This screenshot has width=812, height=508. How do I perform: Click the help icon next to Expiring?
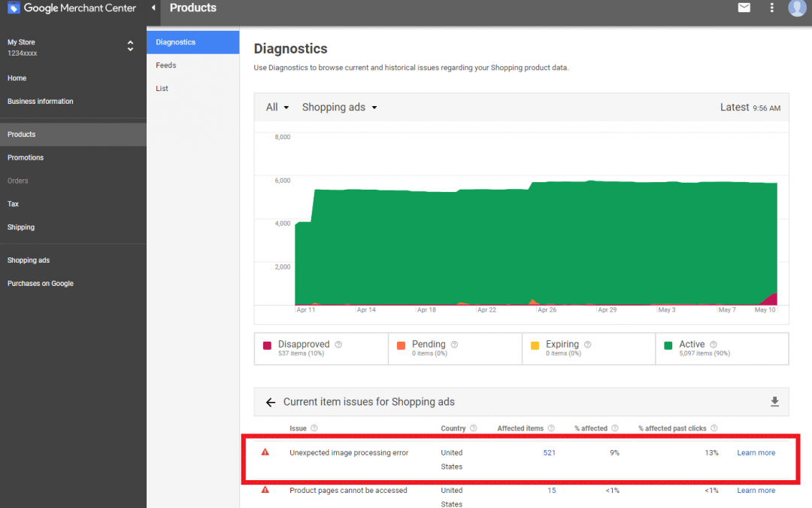[x=588, y=344]
